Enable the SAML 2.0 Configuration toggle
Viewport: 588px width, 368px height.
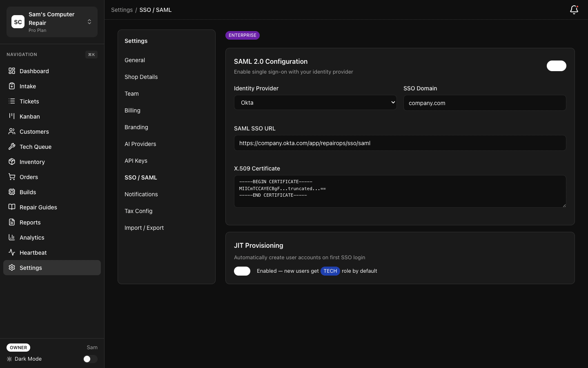[556, 66]
